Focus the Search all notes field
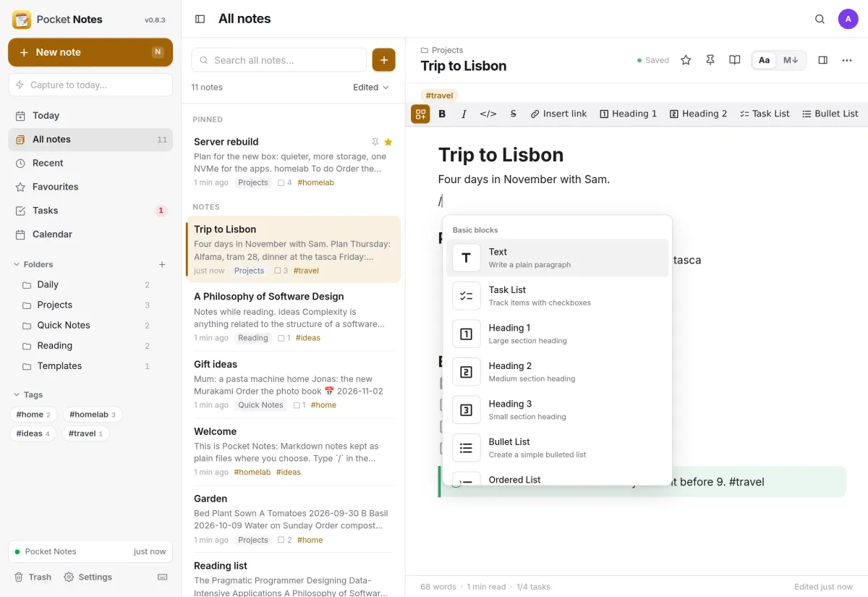Image resolution: width=868 pixels, height=597 pixels. click(279, 60)
